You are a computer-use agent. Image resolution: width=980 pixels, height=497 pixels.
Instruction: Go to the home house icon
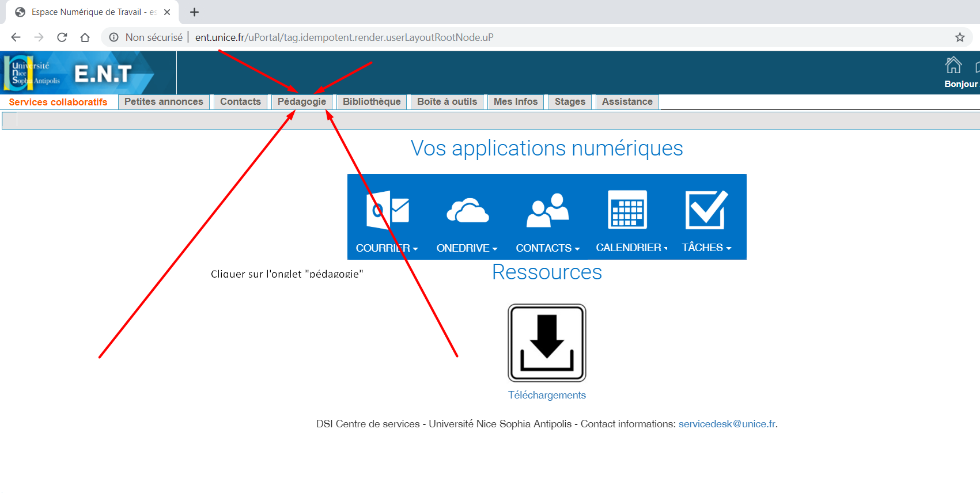point(953,66)
